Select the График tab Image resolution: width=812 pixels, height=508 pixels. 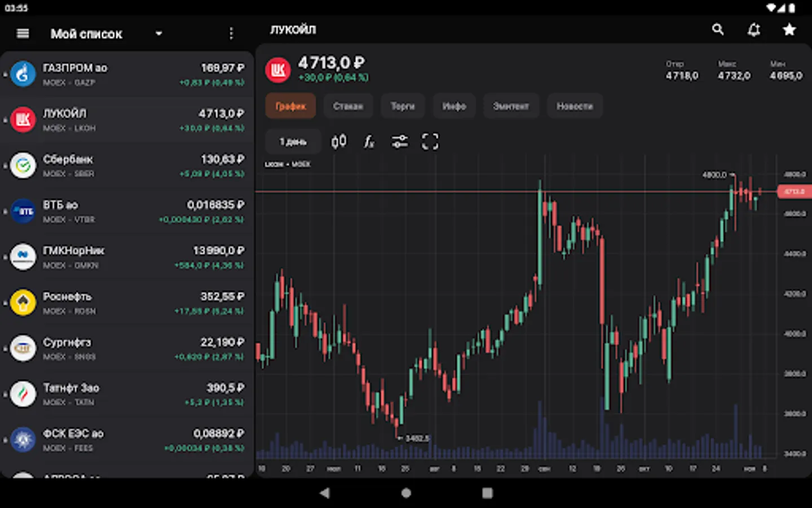point(290,106)
